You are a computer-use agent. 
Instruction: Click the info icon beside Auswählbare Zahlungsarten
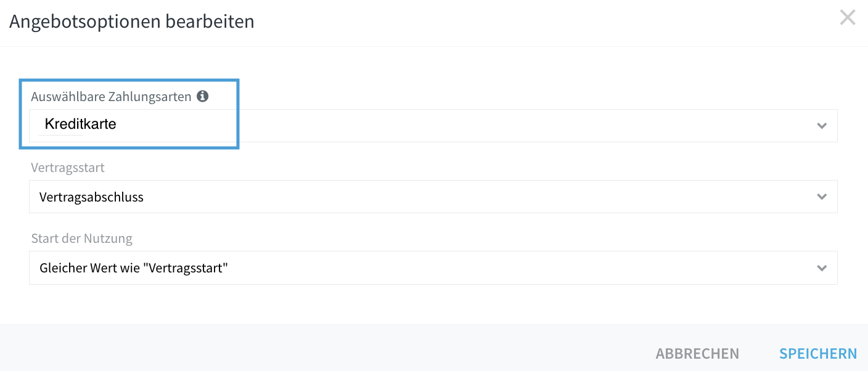click(x=203, y=97)
